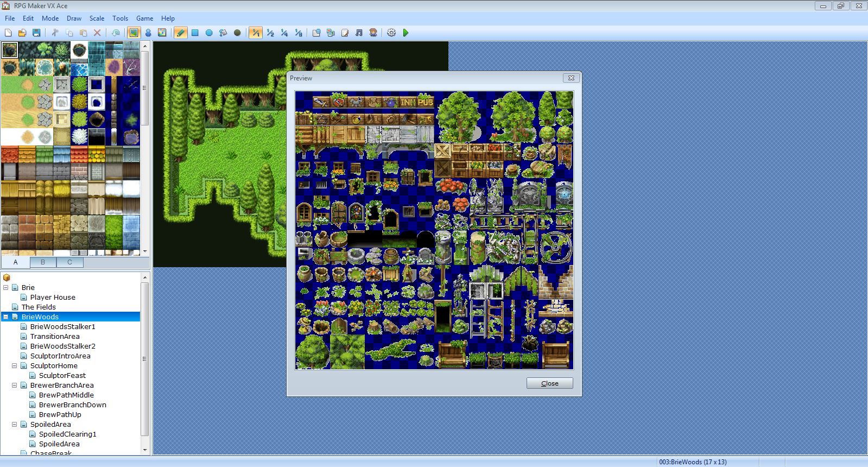Click the tileset palette vertical scrollbar thumb

(x=145, y=87)
